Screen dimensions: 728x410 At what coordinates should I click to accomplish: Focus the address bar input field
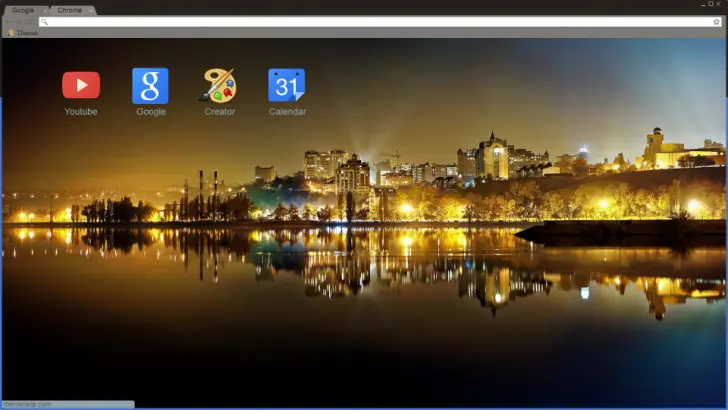pyautogui.click(x=380, y=21)
